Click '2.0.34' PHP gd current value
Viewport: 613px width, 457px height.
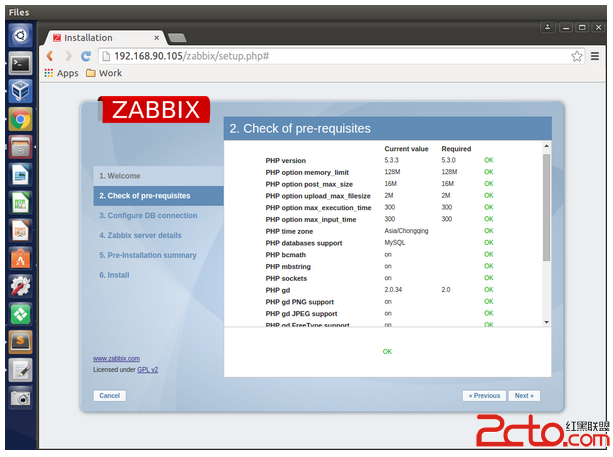coord(393,290)
